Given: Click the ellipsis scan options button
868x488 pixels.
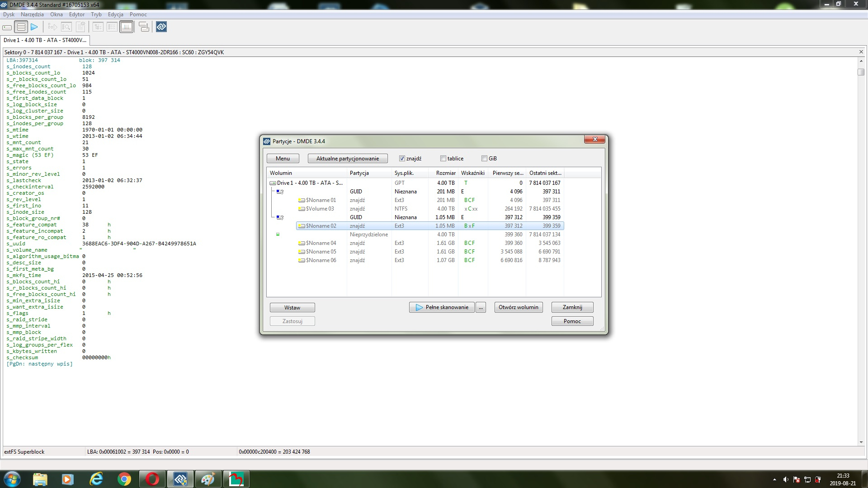Looking at the screenshot, I should click(x=481, y=307).
